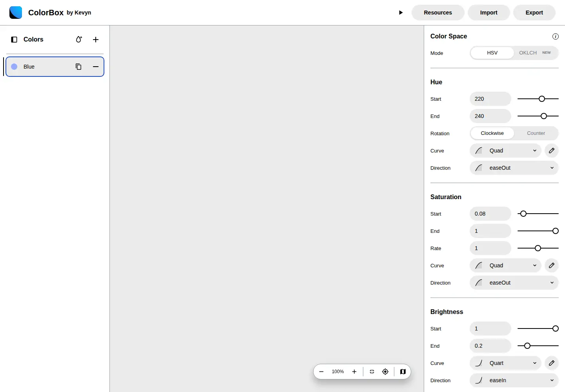Zoom out the canvas
This screenshot has height=392, width=565.
point(321,372)
